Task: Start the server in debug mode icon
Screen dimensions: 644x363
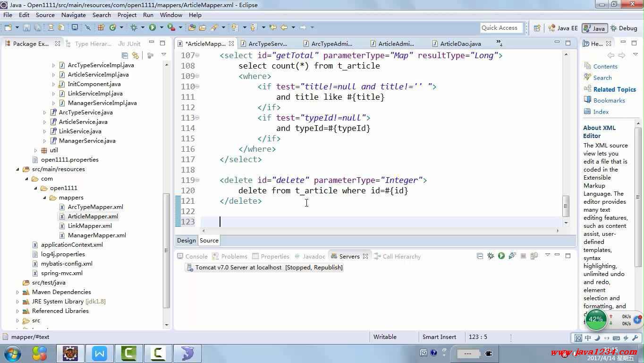Action: (491, 256)
